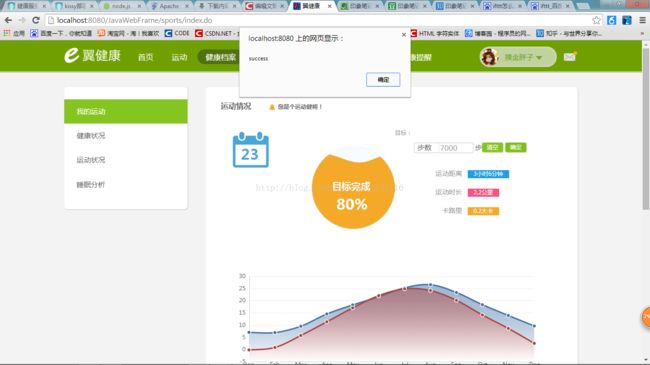Click the dark blue extension icon in toolbar

627,20
